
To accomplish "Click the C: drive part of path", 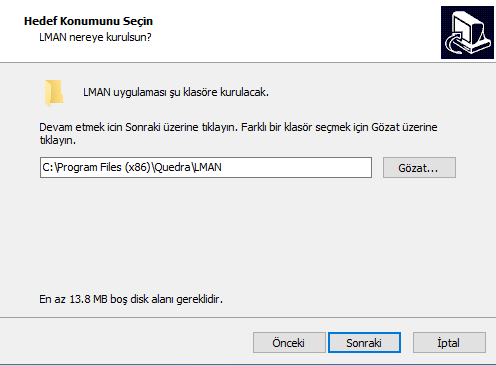I will point(48,167).
